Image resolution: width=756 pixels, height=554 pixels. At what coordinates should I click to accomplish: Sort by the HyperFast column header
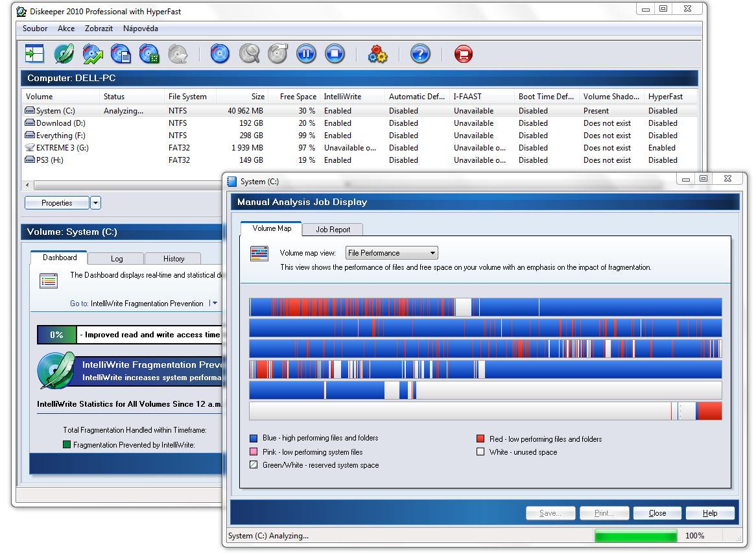[670, 97]
